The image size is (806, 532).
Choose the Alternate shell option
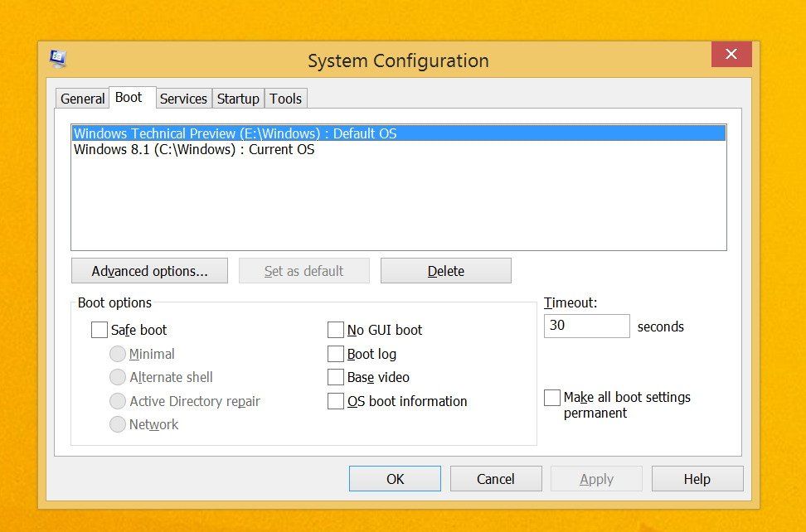(118, 377)
